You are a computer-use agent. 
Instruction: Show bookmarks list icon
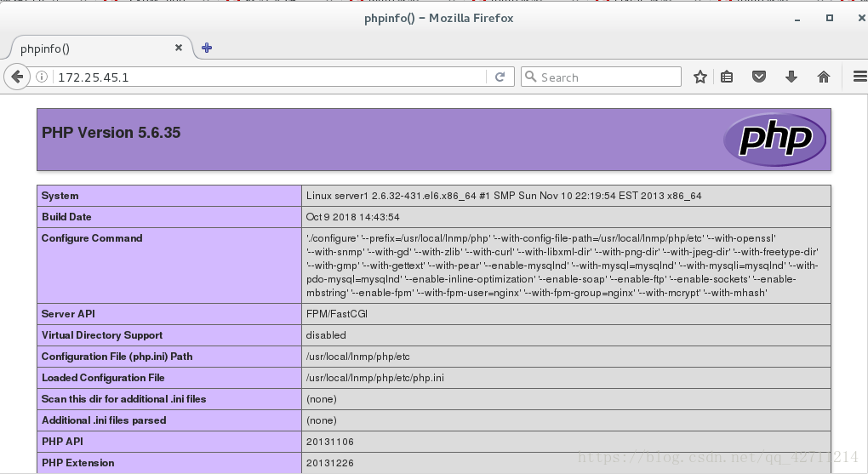point(727,77)
